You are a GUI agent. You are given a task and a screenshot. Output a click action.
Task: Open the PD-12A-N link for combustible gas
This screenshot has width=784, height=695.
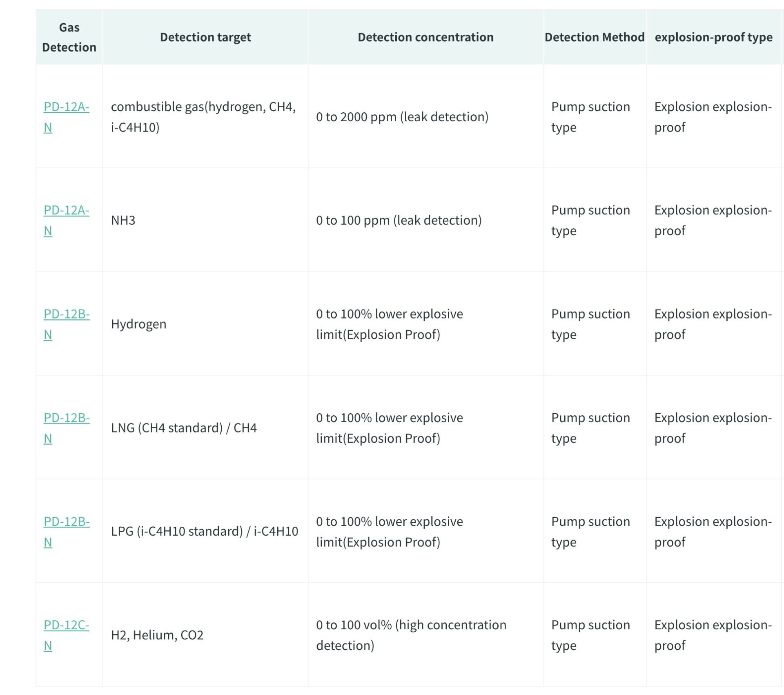66,117
